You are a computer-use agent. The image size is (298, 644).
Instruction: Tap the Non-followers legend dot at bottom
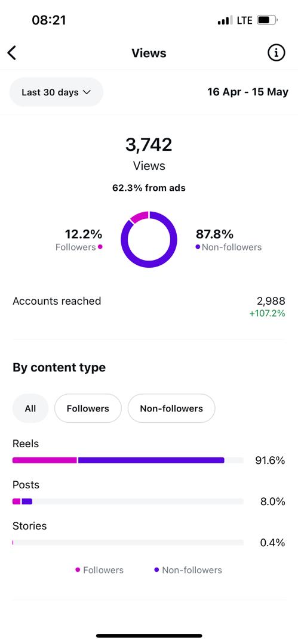(x=156, y=570)
